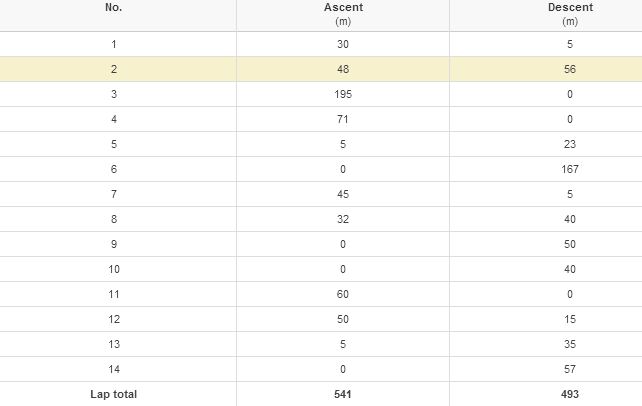Click ascent value 195 in lap 3
The width and height of the screenshot is (642, 406).
tap(343, 94)
